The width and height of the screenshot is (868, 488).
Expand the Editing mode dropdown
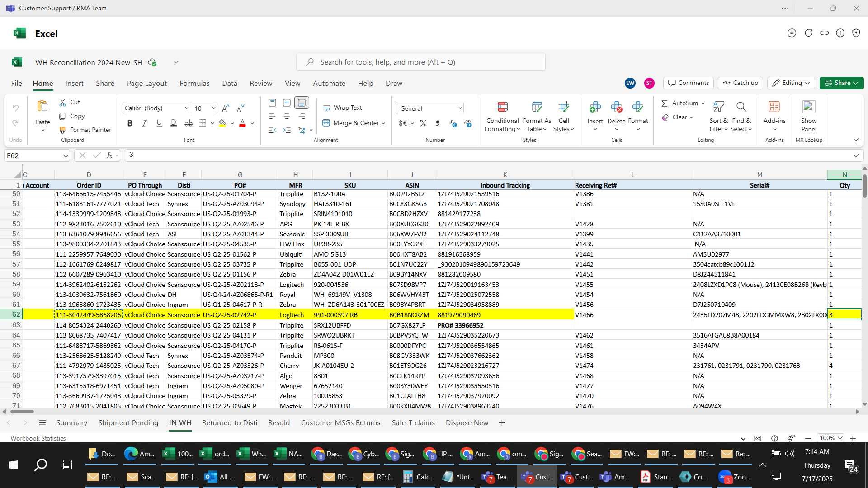click(807, 83)
